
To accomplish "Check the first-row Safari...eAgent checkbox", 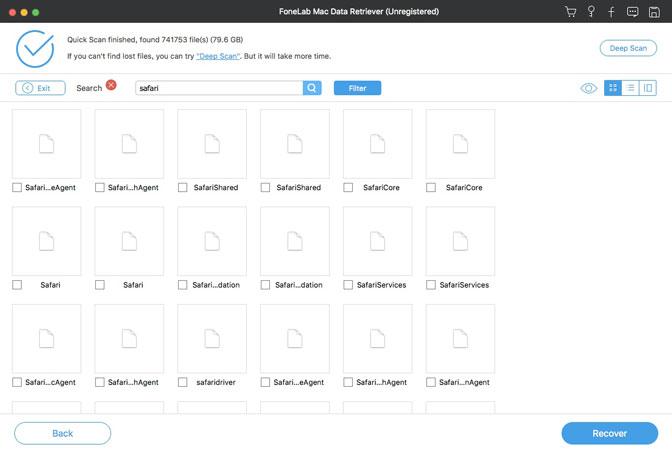I will point(17,188).
